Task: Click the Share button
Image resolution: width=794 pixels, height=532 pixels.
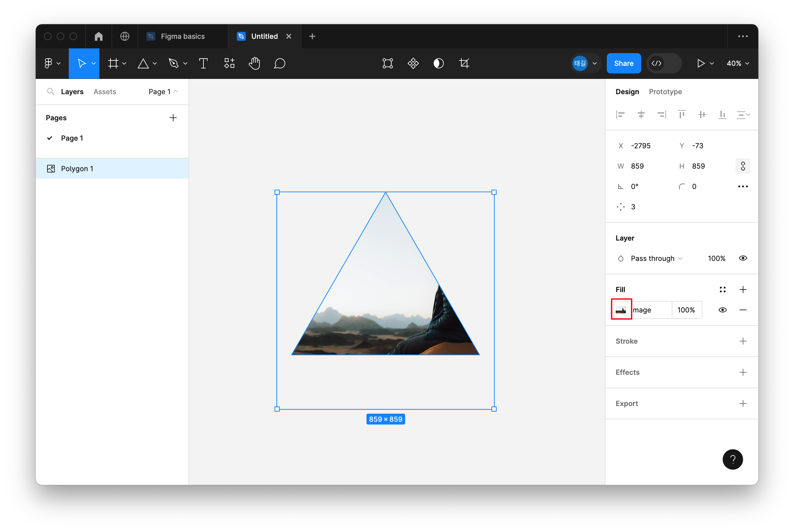Action: (x=624, y=63)
